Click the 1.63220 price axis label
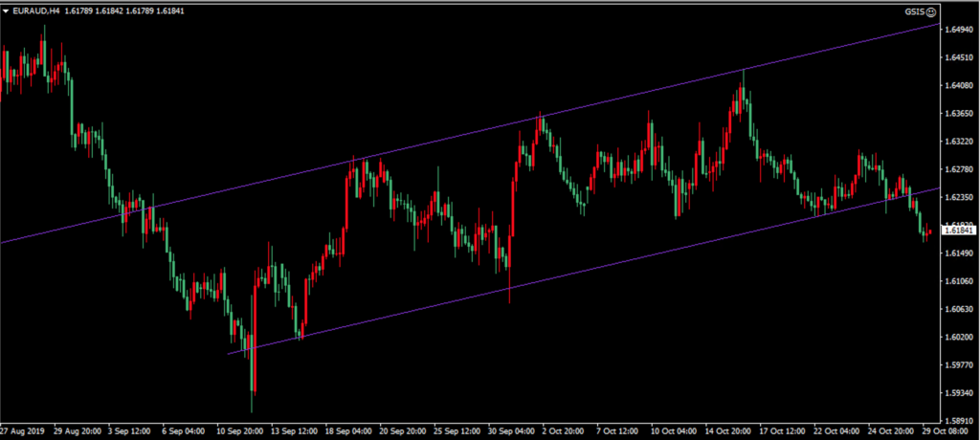This screenshot has width=980, height=440. click(959, 142)
